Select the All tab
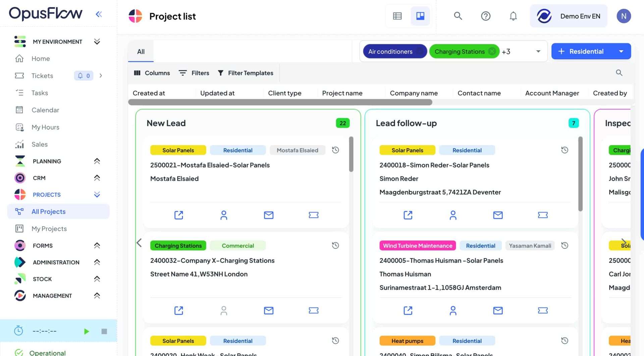The width and height of the screenshot is (644, 356). [141, 52]
